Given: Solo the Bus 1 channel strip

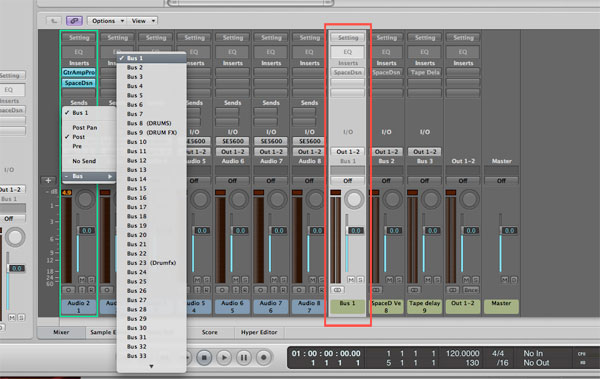Looking at the screenshot, I should click(x=360, y=280).
